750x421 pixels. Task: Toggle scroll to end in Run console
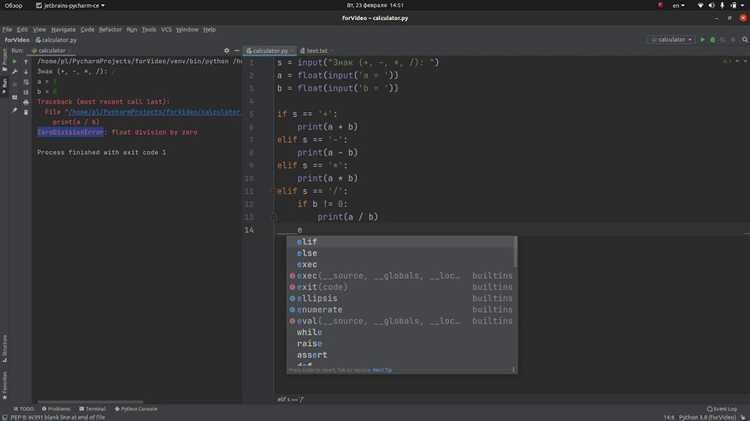[x=26, y=92]
